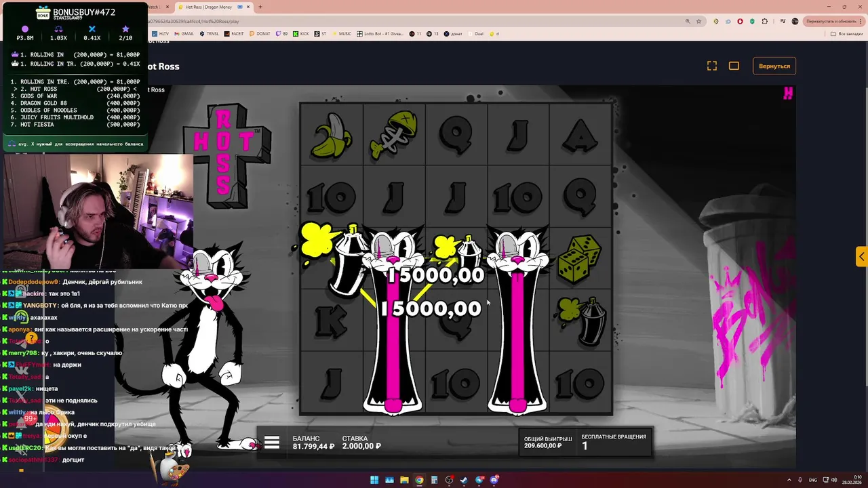Show hidden system tray icons

[789, 480]
